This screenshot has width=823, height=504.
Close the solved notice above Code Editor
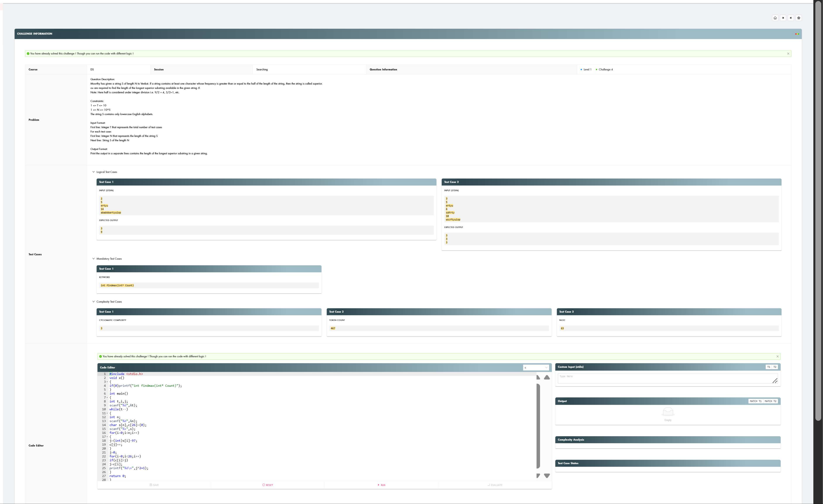[x=778, y=356]
